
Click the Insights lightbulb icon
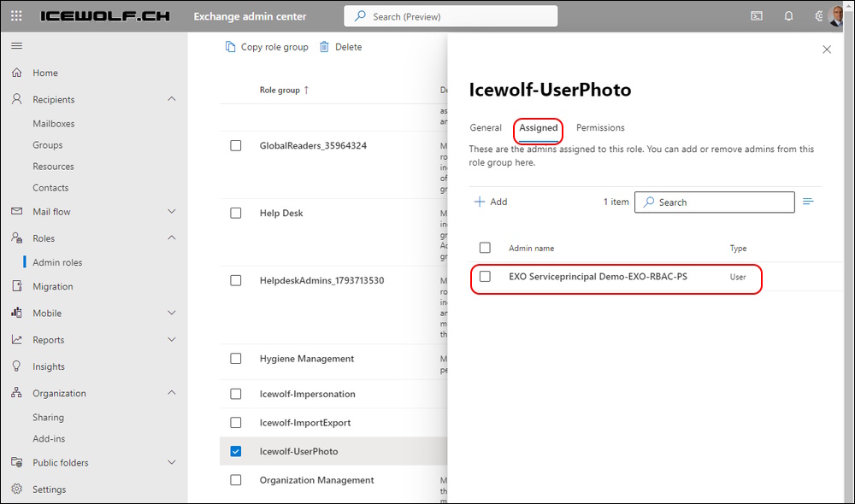[x=17, y=366]
